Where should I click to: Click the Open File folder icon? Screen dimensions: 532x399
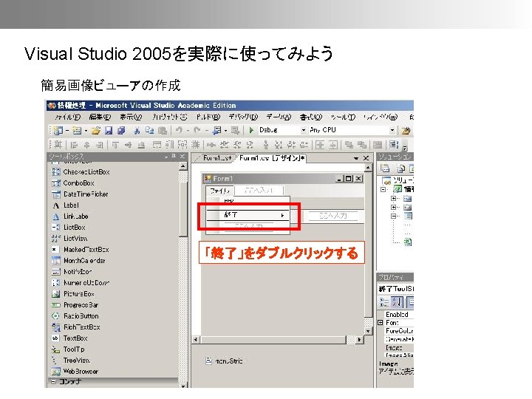click(x=96, y=130)
